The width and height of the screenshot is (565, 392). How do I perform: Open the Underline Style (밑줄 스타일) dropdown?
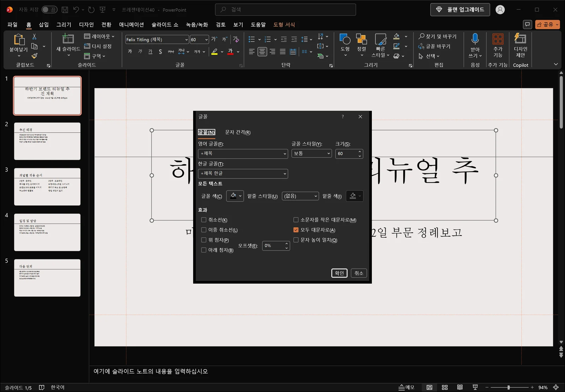click(300, 196)
